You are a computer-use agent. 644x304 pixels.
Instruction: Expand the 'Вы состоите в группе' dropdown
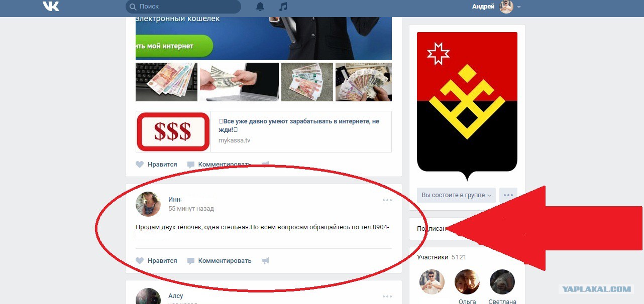click(456, 195)
